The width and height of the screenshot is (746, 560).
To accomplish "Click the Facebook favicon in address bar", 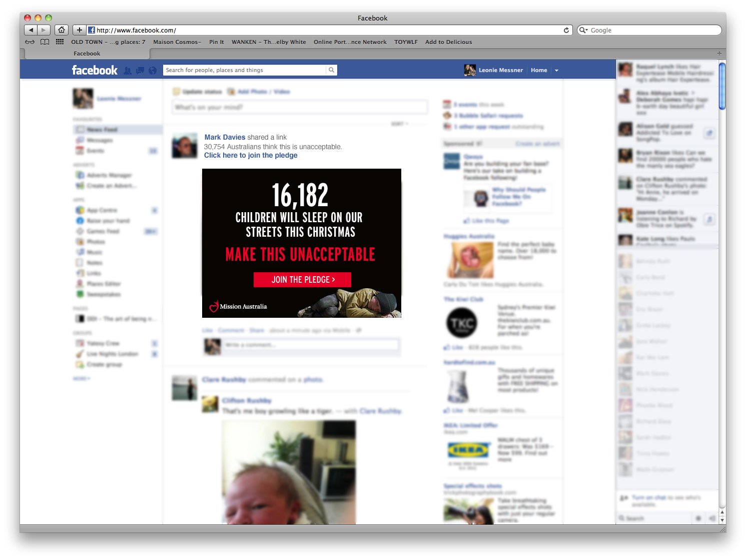I will [x=92, y=30].
